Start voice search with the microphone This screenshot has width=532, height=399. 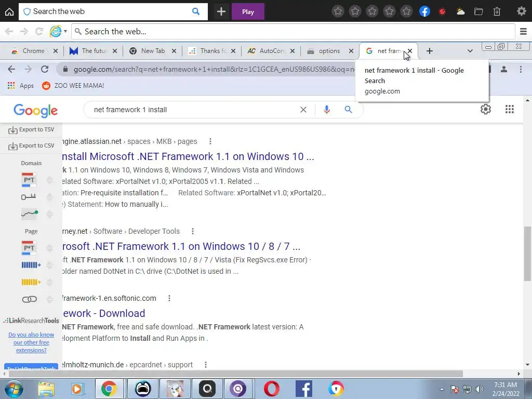coord(326,109)
